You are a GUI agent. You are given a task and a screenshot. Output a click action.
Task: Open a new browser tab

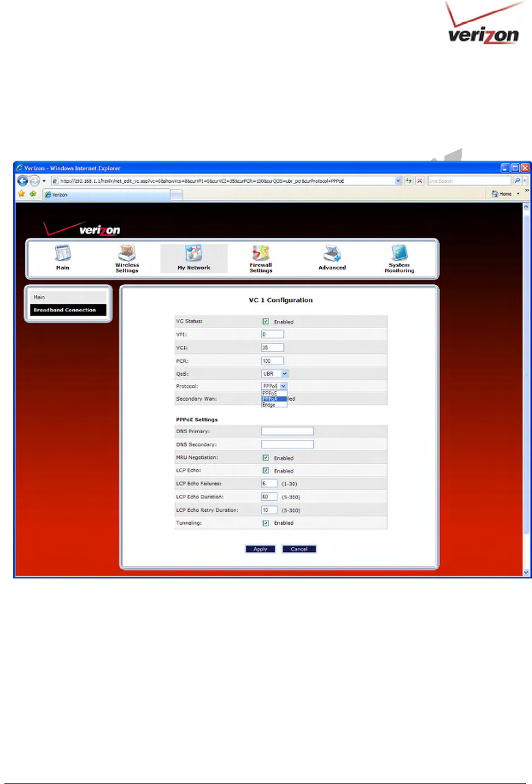(x=176, y=194)
